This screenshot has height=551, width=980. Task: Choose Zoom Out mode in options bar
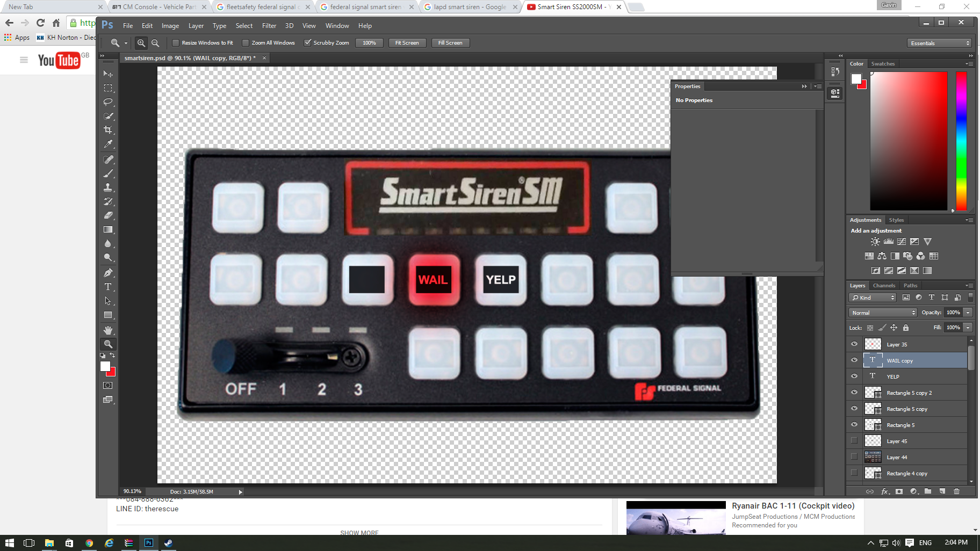pos(155,43)
